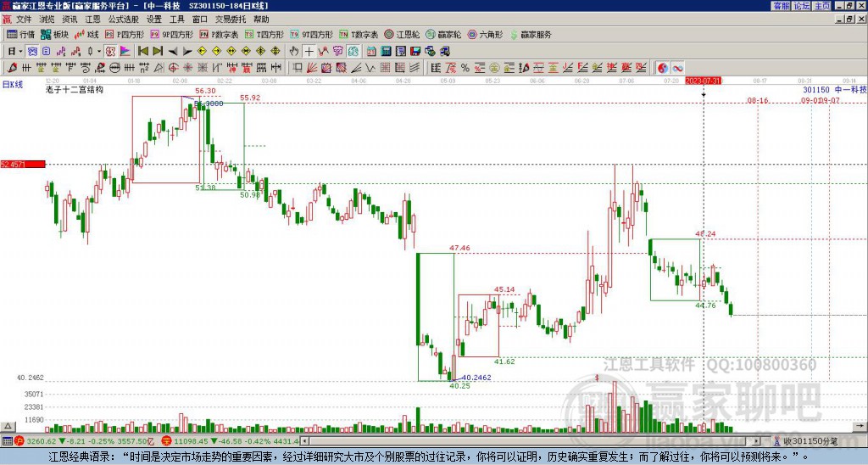
Task: Expand the candlestick type dropdown arrow
Action: [99, 51]
